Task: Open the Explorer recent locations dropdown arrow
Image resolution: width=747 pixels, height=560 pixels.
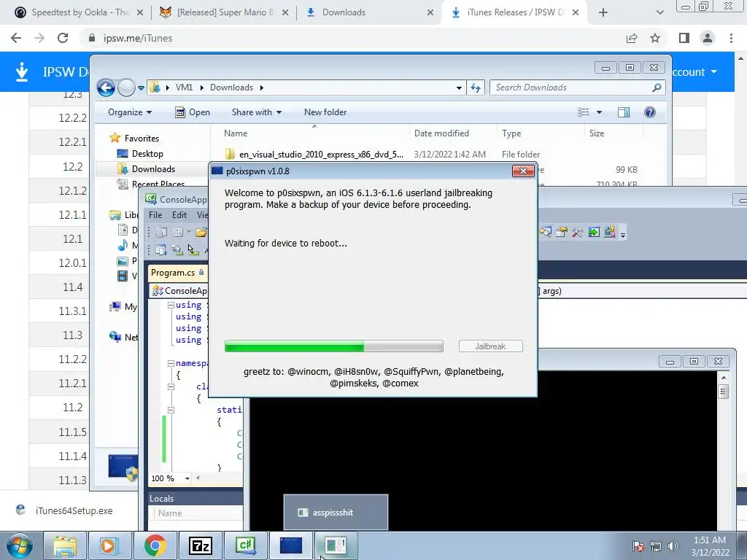Action: 141,88
